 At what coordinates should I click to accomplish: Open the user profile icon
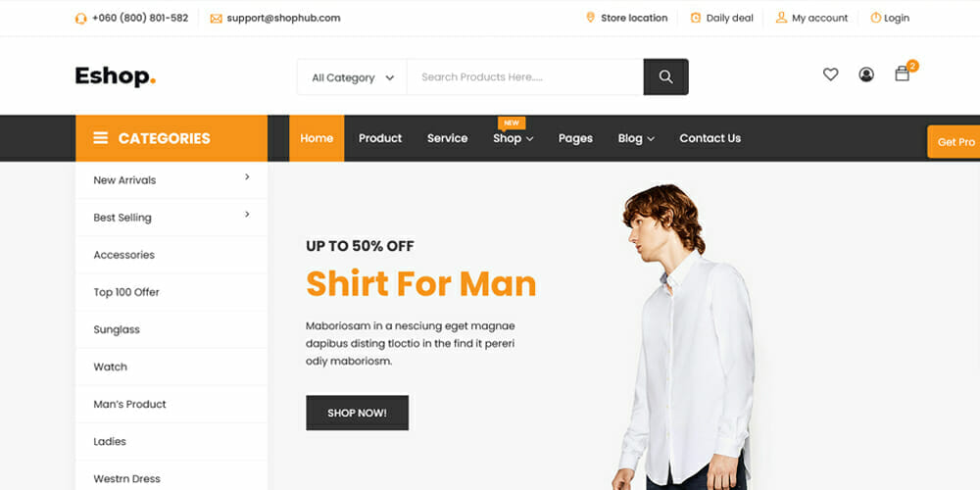(865, 74)
